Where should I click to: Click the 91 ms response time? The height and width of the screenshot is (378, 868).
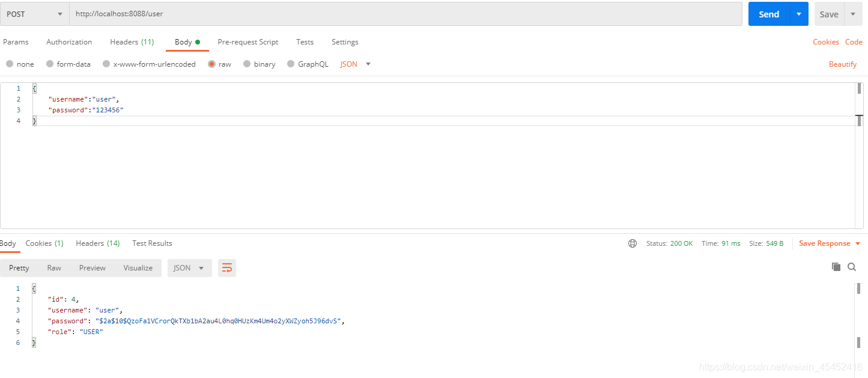tap(731, 243)
